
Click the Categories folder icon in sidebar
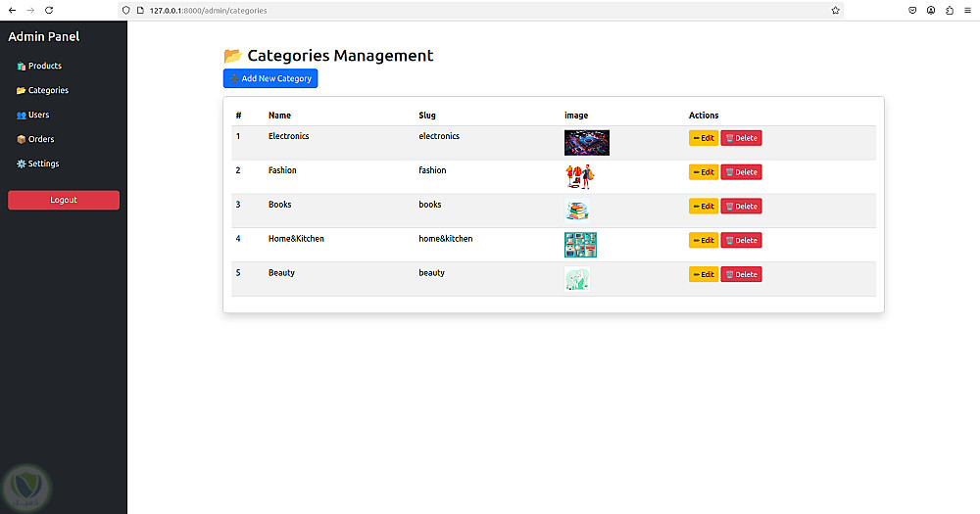(21, 90)
